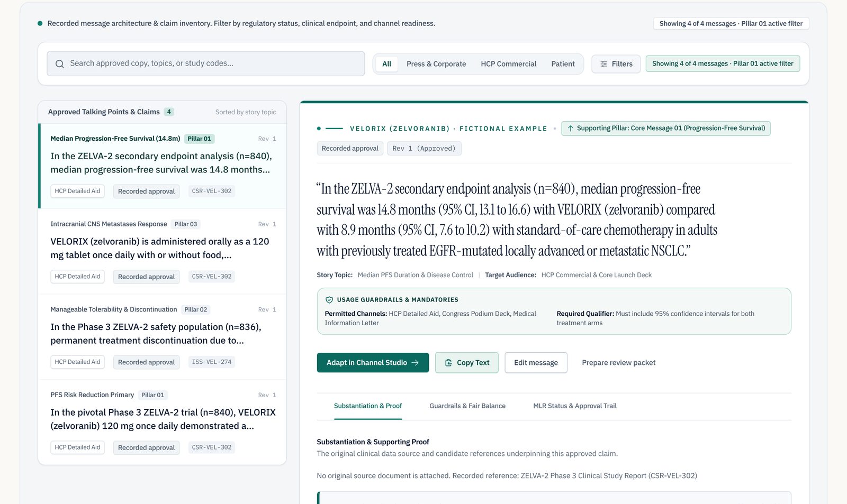Open the Substantiation & Proof tab

click(368, 406)
